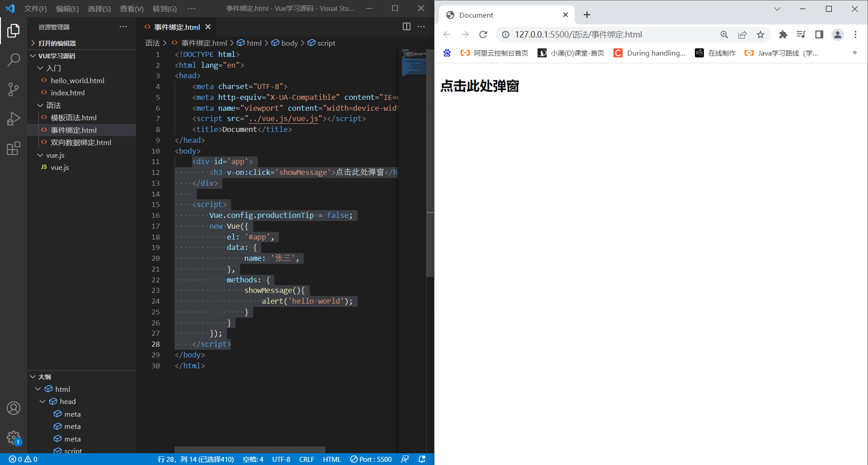Image resolution: width=868 pixels, height=465 pixels.
Task: Open the Explorer view in activity bar
Action: (x=14, y=31)
